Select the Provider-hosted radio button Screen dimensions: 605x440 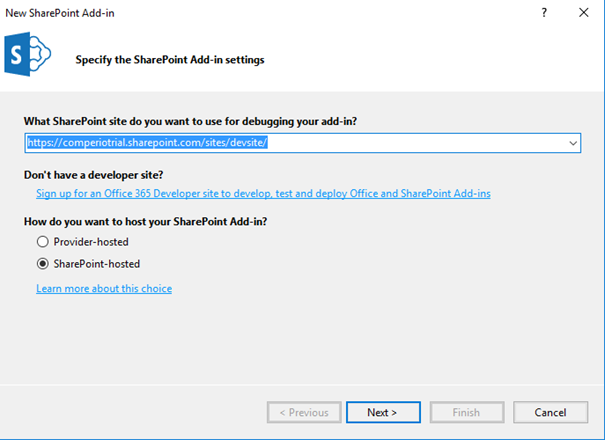pyautogui.click(x=42, y=242)
